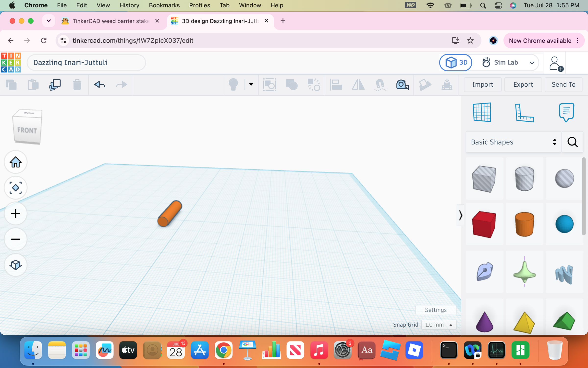This screenshot has width=588, height=368.
Task: Open the Chrome tab search dropdown
Action: click(49, 21)
